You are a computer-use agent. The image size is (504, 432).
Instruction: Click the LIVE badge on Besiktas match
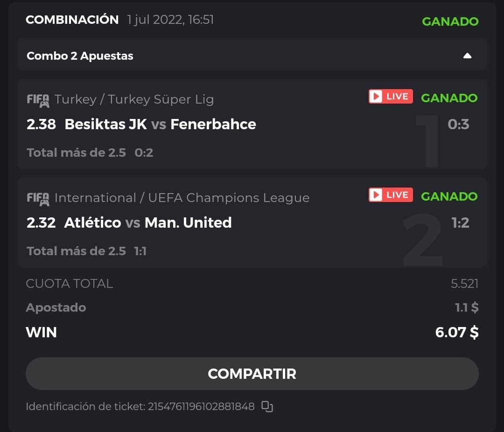391,97
